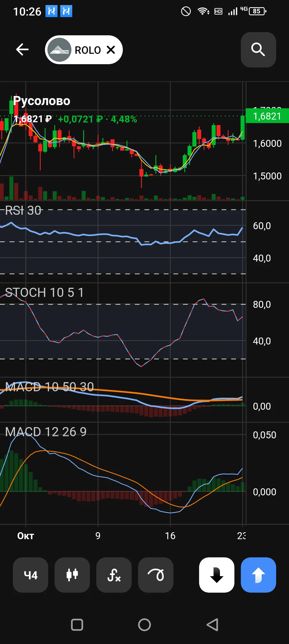Tap the 16 date axis label

(170, 536)
